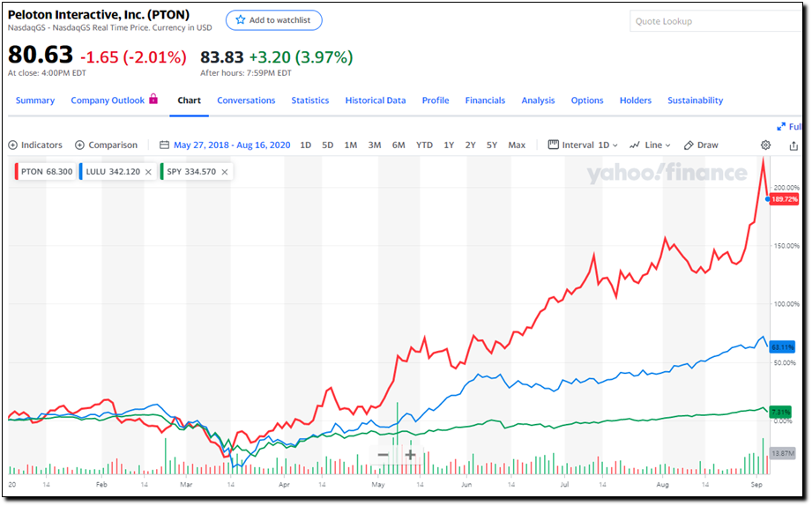Click the lock icon beside Company Outlook

click(153, 99)
